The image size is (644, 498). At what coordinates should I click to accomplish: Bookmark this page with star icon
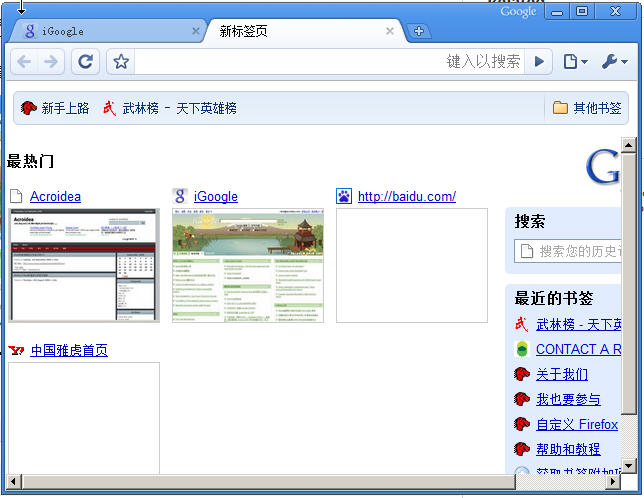[x=121, y=62]
